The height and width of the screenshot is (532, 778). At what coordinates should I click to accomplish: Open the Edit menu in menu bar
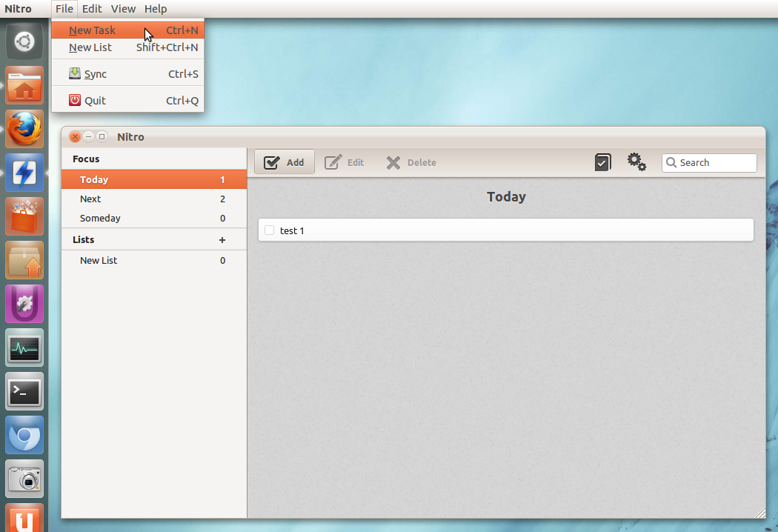92,9
